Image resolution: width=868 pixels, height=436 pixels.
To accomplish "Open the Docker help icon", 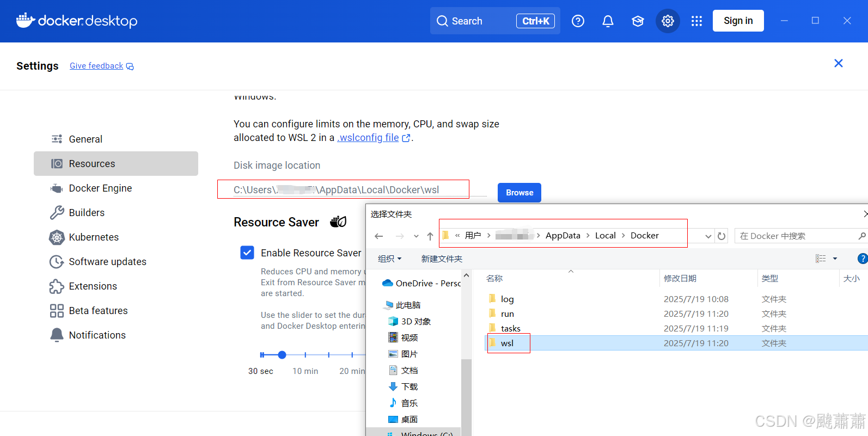I will point(578,21).
